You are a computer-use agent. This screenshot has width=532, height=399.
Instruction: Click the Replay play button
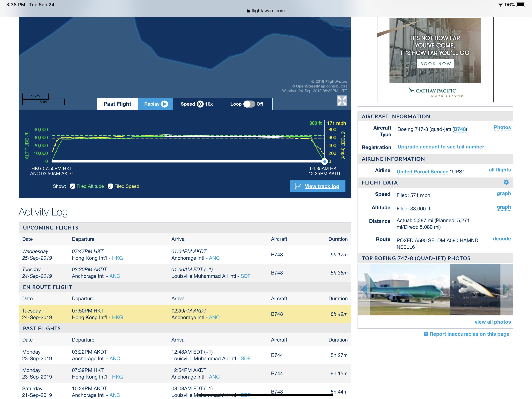[156, 104]
